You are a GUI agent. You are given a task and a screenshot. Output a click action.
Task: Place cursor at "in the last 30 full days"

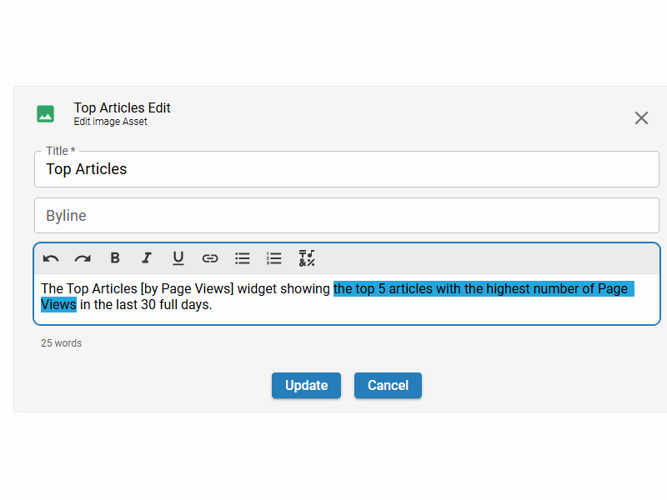[145, 305]
